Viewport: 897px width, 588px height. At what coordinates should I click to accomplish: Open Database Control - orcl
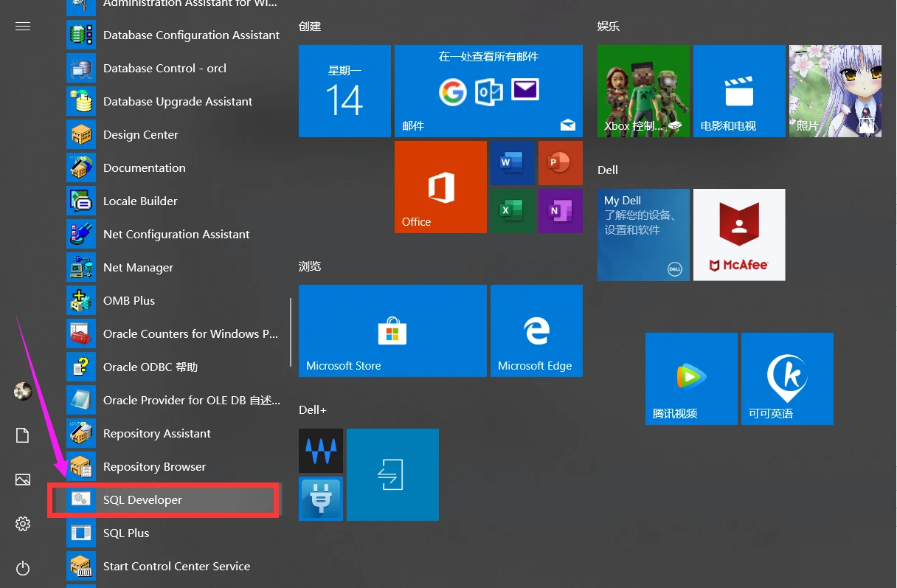click(x=174, y=68)
